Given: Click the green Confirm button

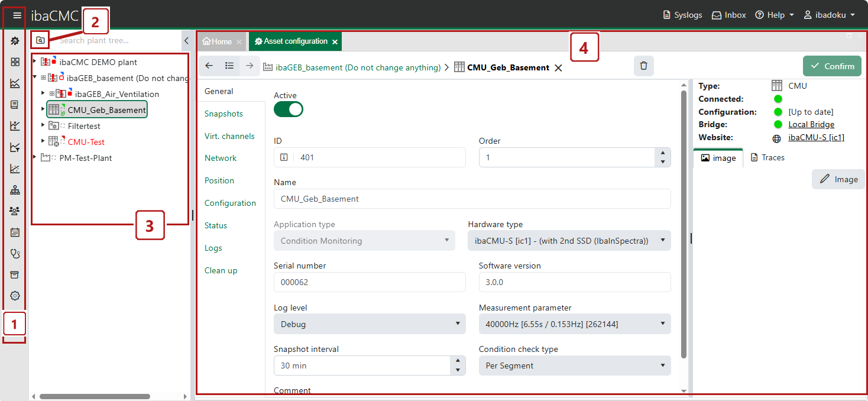Looking at the screenshot, I should click(x=832, y=66).
